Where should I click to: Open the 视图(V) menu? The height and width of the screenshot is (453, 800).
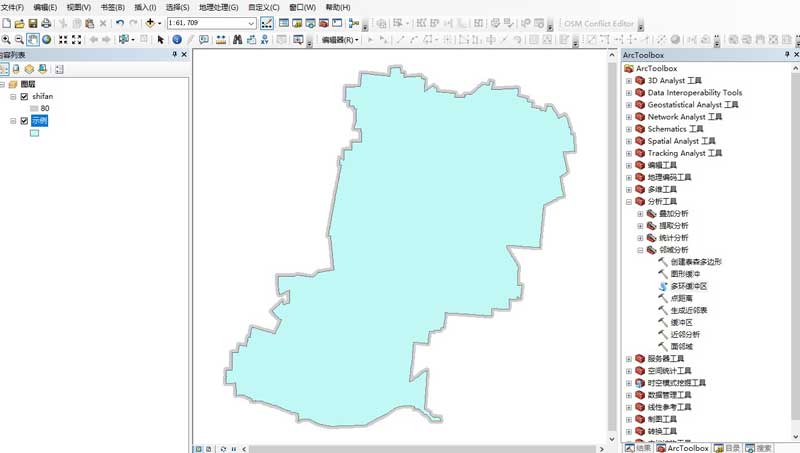point(79,7)
